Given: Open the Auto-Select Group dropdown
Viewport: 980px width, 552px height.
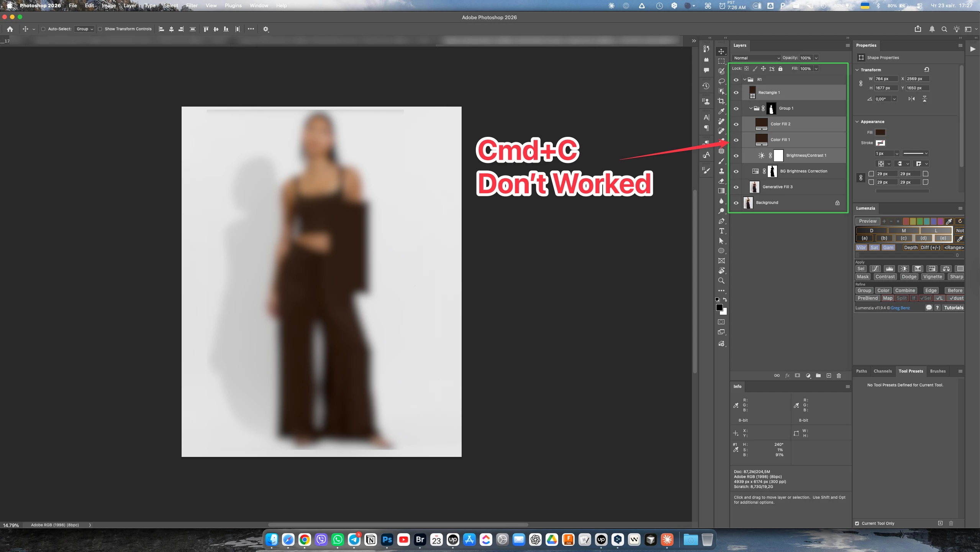Looking at the screenshot, I should coord(85,29).
